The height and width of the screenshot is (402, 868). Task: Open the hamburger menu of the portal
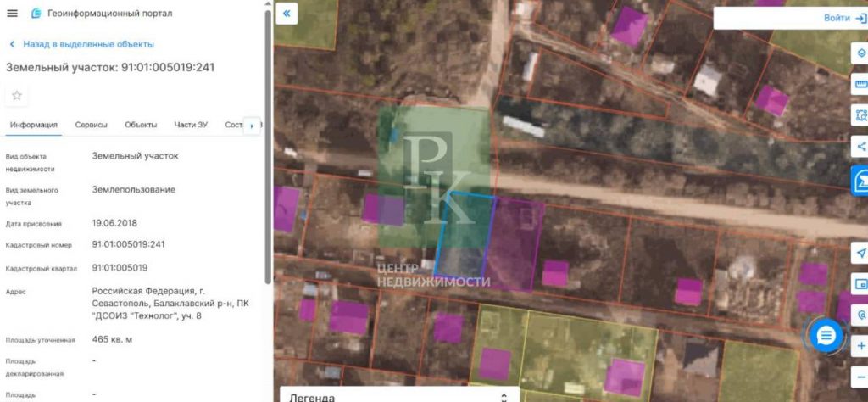pos(12,14)
